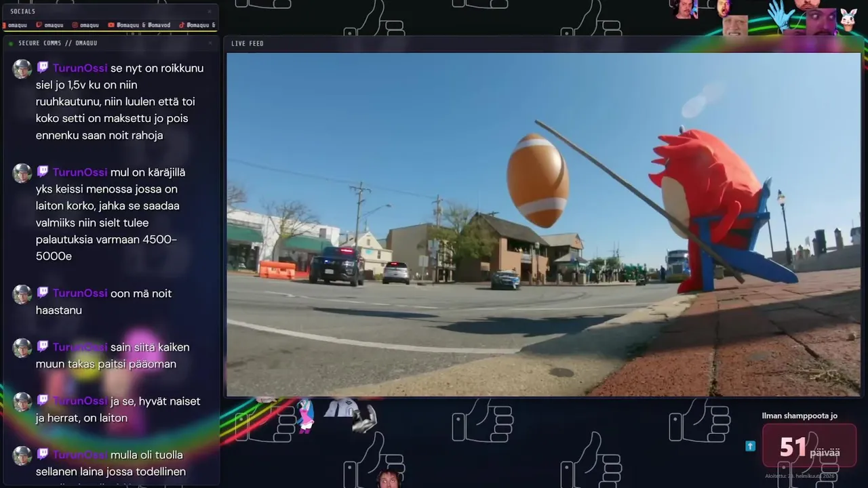
Task: Click Twitch badge on 'ja se, hyvät naiset' message
Action: (43, 401)
